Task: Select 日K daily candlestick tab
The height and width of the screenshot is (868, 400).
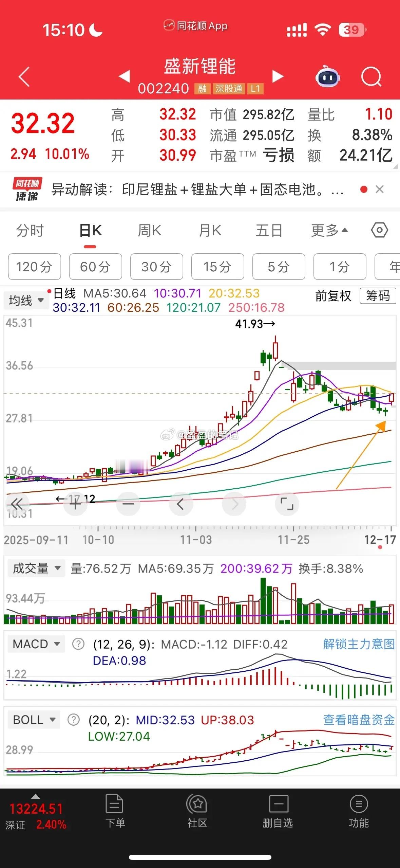Action: tap(90, 231)
